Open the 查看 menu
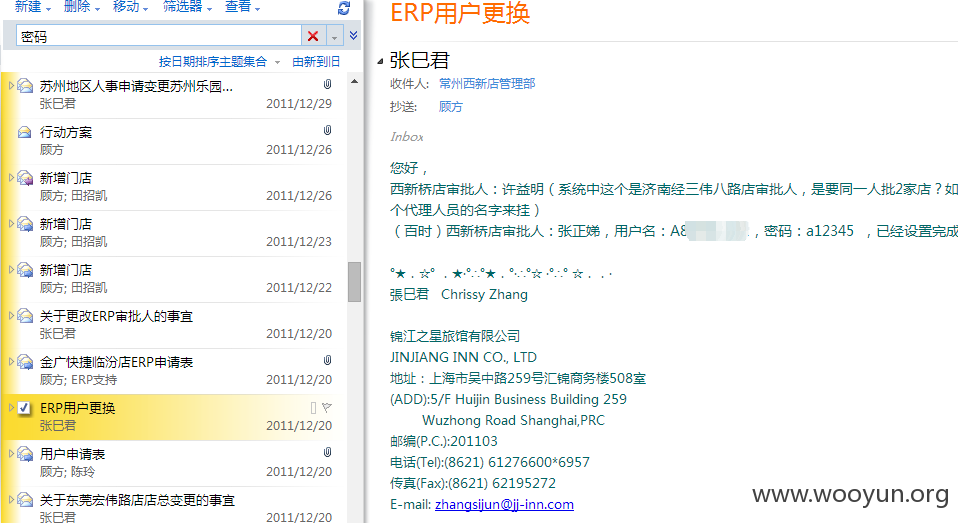Viewport: 958px width, 523px height. click(x=242, y=7)
